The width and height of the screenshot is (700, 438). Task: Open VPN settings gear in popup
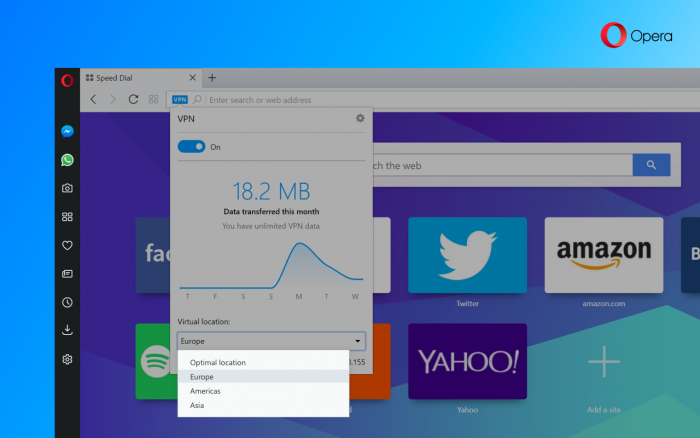[360, 118]
